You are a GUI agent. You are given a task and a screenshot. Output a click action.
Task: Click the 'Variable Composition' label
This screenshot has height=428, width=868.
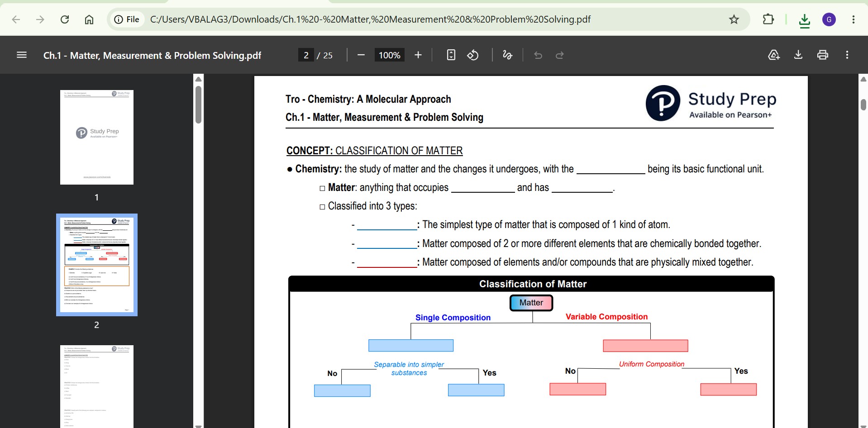(x=606, y=317)
